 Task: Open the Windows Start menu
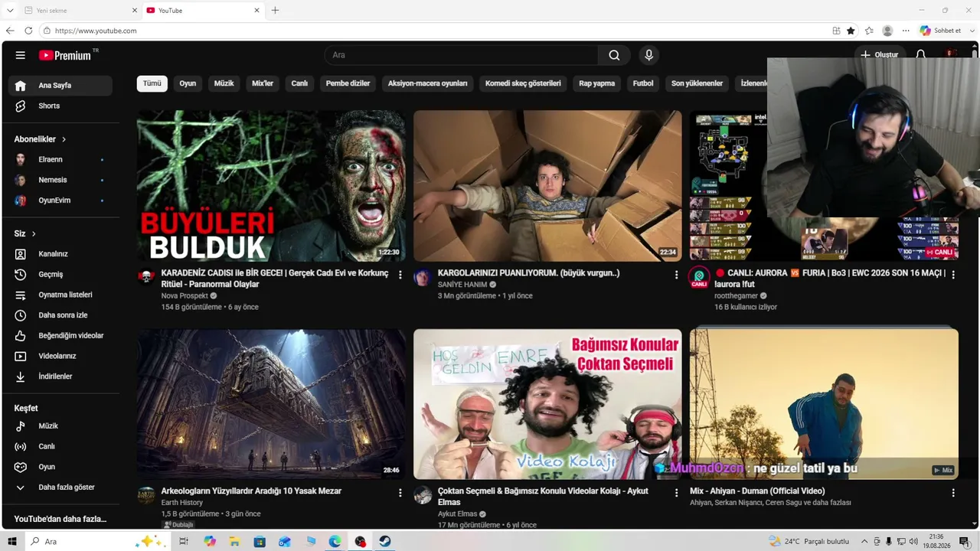coord(12,541)
